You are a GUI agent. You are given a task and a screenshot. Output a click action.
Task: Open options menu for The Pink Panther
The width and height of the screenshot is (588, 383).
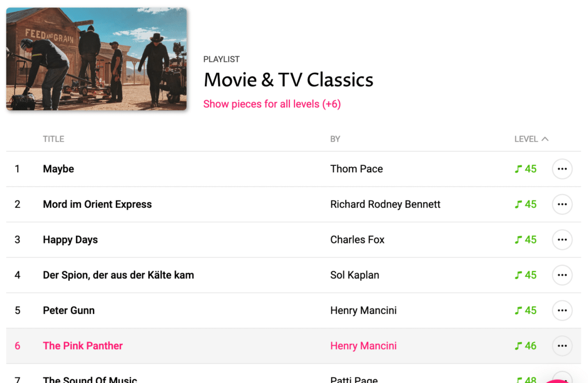[x=562, y=346]
